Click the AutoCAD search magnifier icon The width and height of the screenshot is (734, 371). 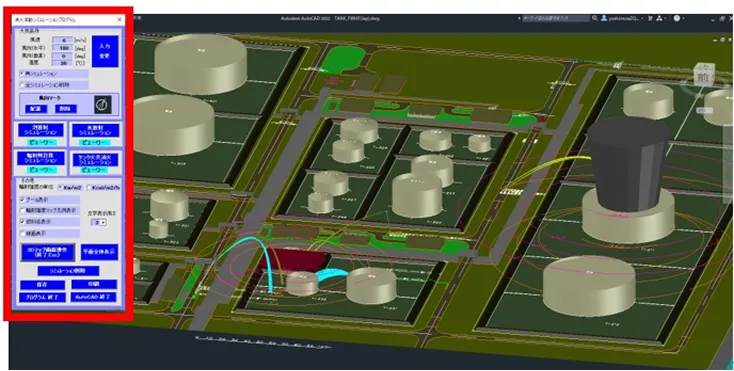point(595,18)
